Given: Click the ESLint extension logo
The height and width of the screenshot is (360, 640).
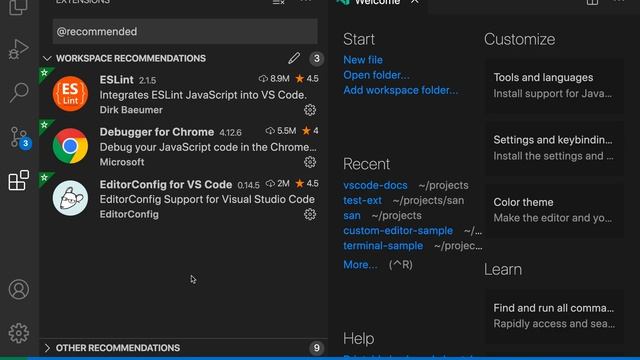Looking at the screenshot, I should click(70, 93).
